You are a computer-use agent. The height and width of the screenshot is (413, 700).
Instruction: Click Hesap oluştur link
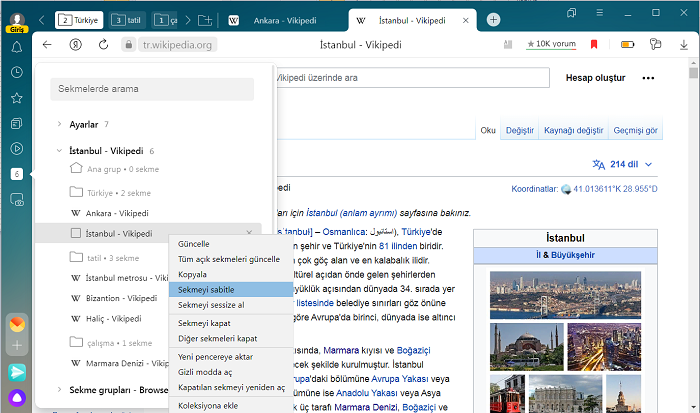point(595,78)
